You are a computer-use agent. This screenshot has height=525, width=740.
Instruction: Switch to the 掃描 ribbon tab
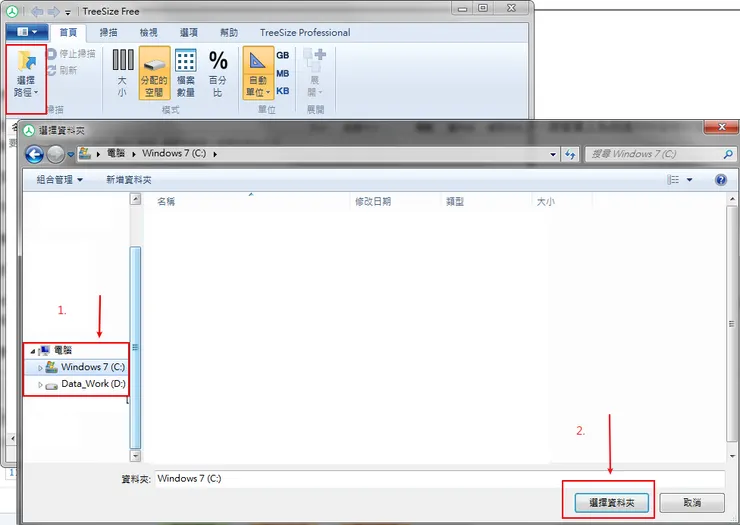(109, 32)
